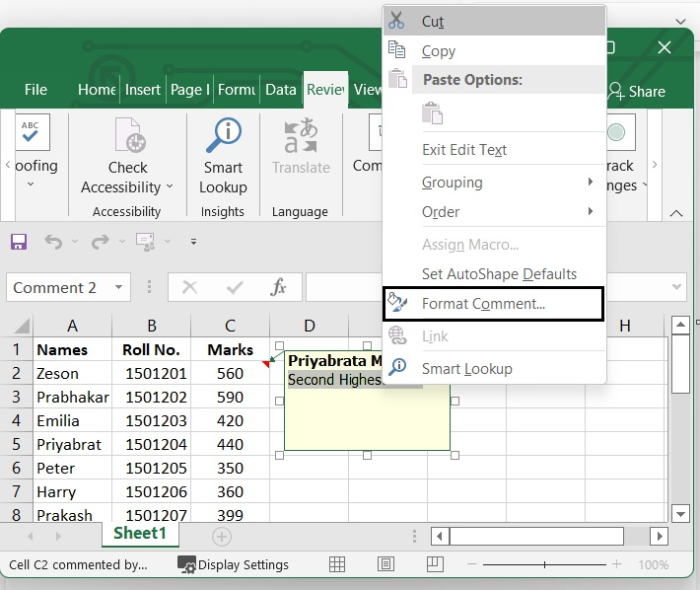The height and width of the screenshot is (590, 700).
Task: Click the Insert Function fx icon
Action: pyautogui.click(x=279, y=288)
